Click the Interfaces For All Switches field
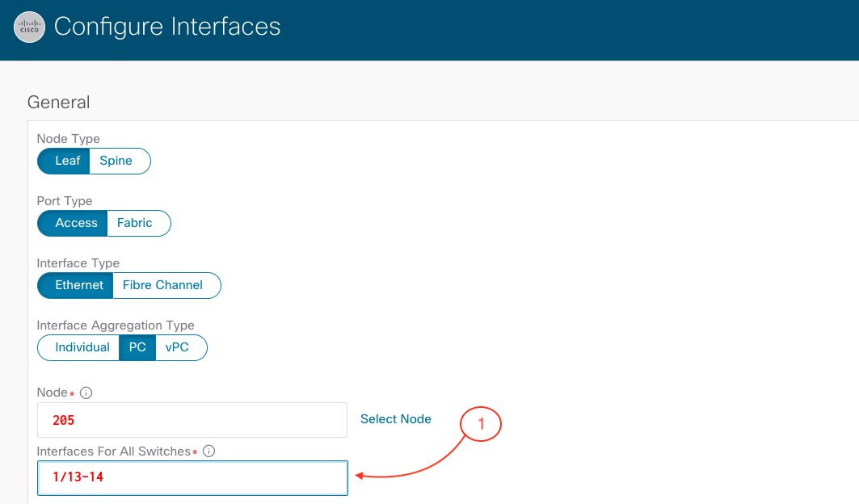This screenshot has width=859, height=504. (192, 477)
